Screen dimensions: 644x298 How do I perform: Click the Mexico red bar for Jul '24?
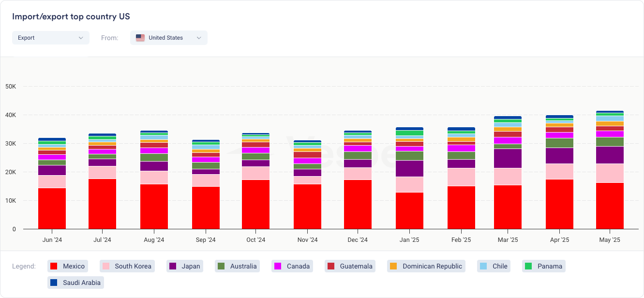click(x=102, y=204)
